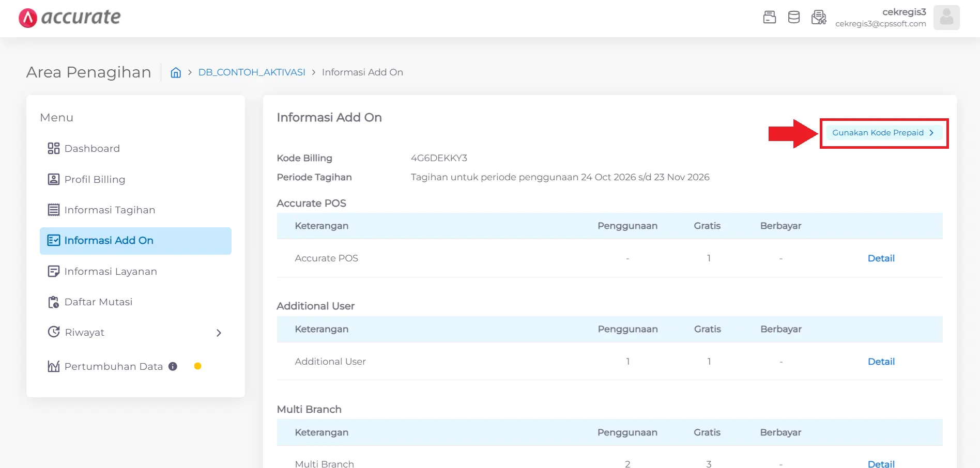Open Detail for Additional User row
980x468 pixels.
click(x=881, y=362)
